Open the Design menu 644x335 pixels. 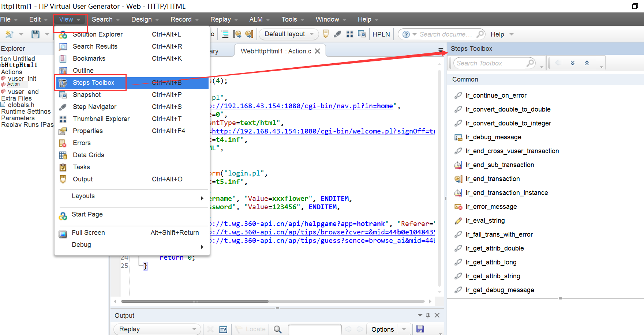click(145, 19)
